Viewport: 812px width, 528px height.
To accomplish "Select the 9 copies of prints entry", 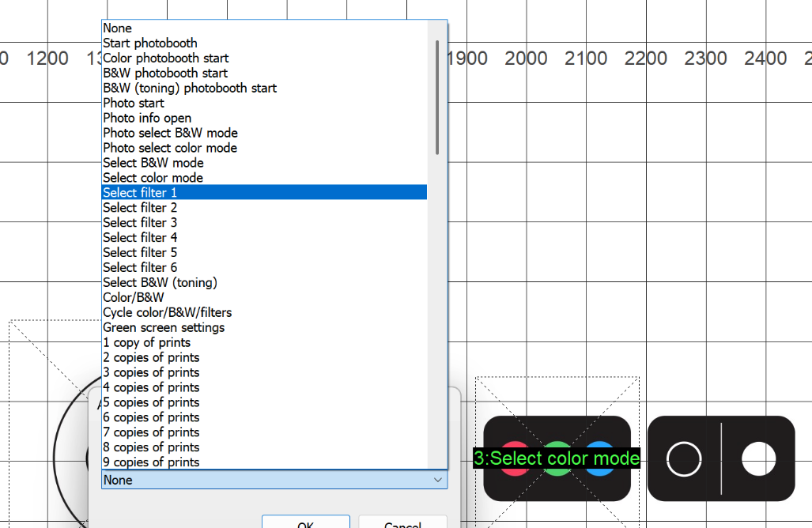I will tap(151, 462).
